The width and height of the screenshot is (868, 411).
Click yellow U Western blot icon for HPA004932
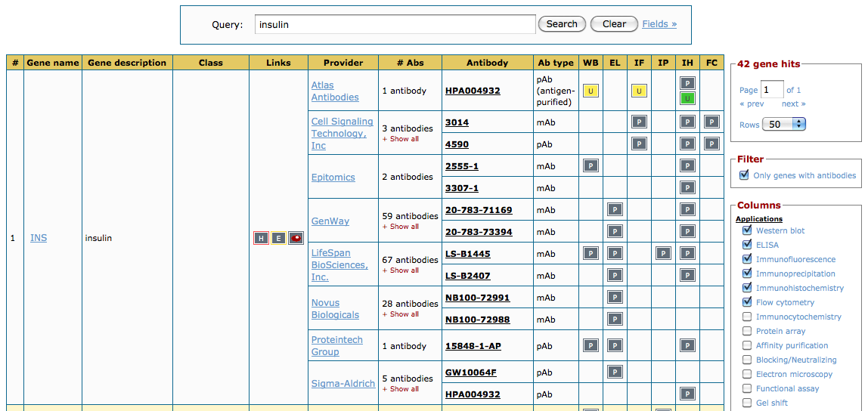[x=591, y=91]
